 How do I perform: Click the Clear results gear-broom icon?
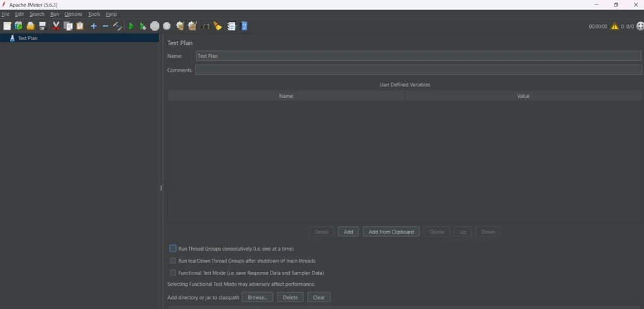[180, 26]
